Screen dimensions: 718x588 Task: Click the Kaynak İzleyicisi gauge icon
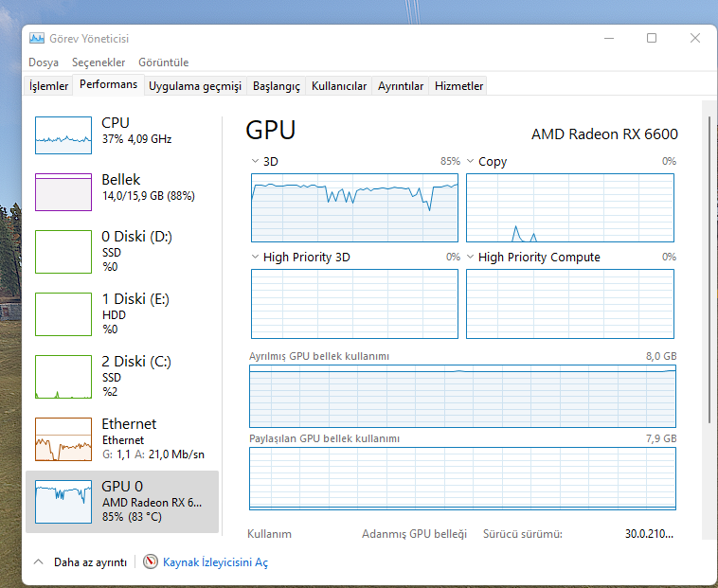(x=151, y=561)
